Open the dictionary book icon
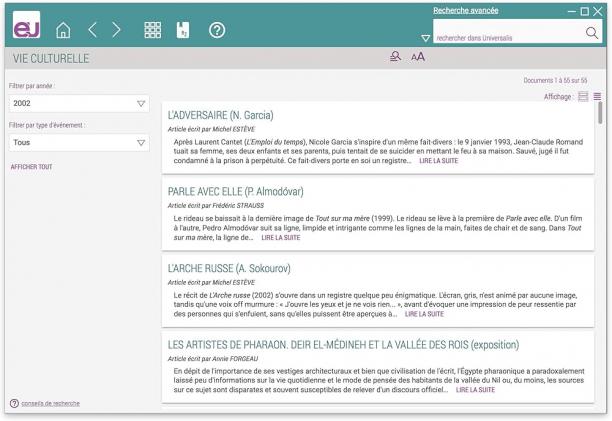The height and width of the screenshot is (421, 612). click(183, 30)
